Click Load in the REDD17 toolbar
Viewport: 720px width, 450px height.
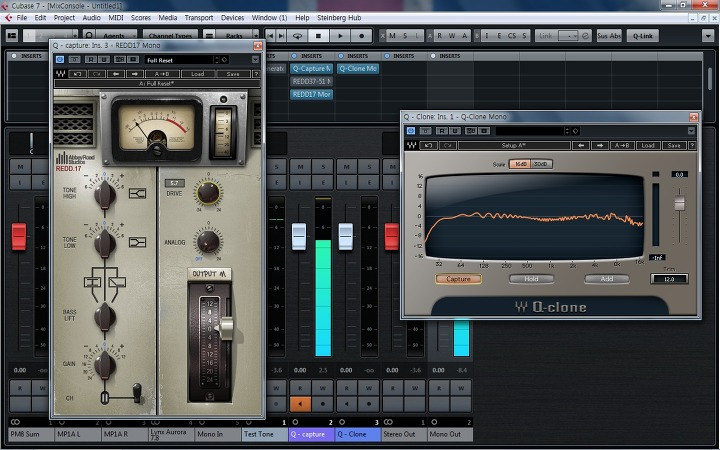pos(197,73)
